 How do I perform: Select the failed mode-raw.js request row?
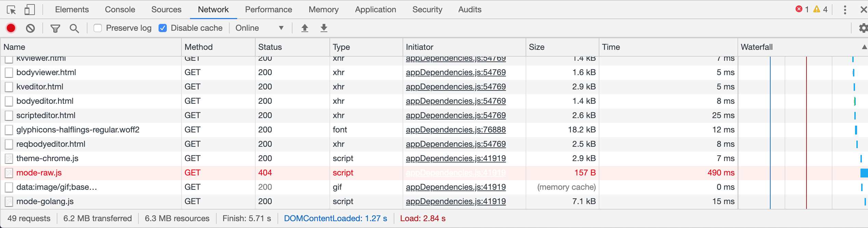click(434, 173)
